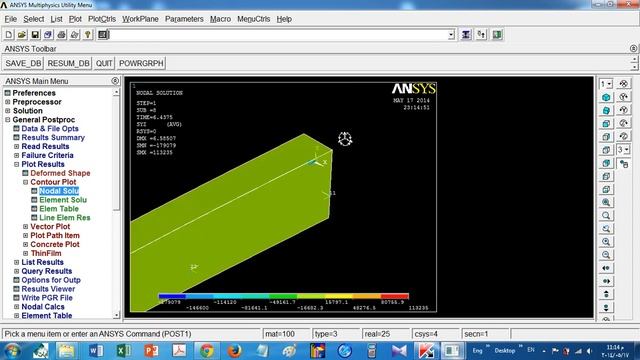Toggle Dynamic Model Mode at the top right

coord(624,84)
